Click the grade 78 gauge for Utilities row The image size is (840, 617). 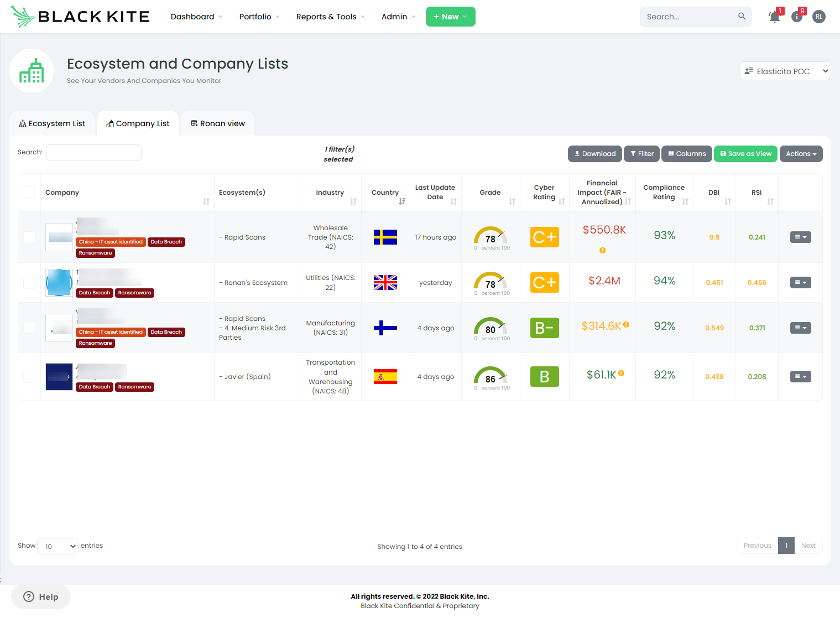click(491, 283)
